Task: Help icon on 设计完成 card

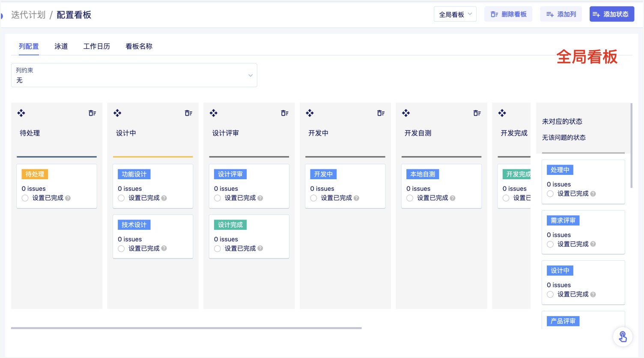Action: coord(260,249)
